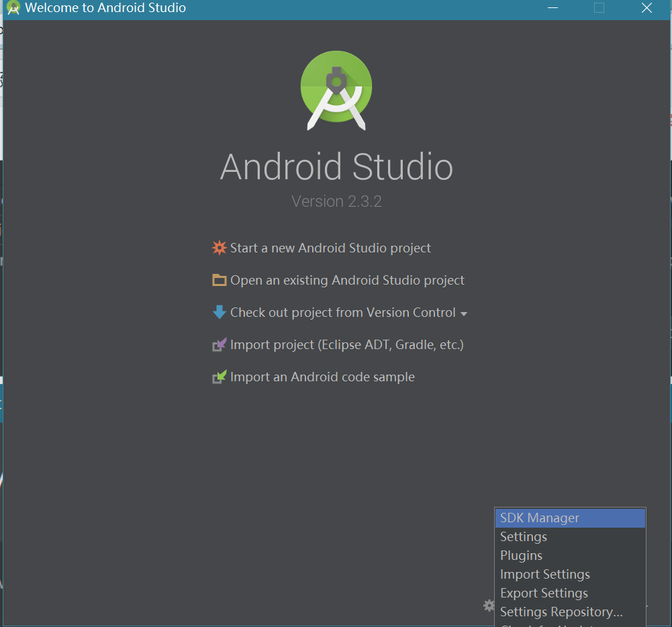Click the Import project arrow icon

click(219, 345)
